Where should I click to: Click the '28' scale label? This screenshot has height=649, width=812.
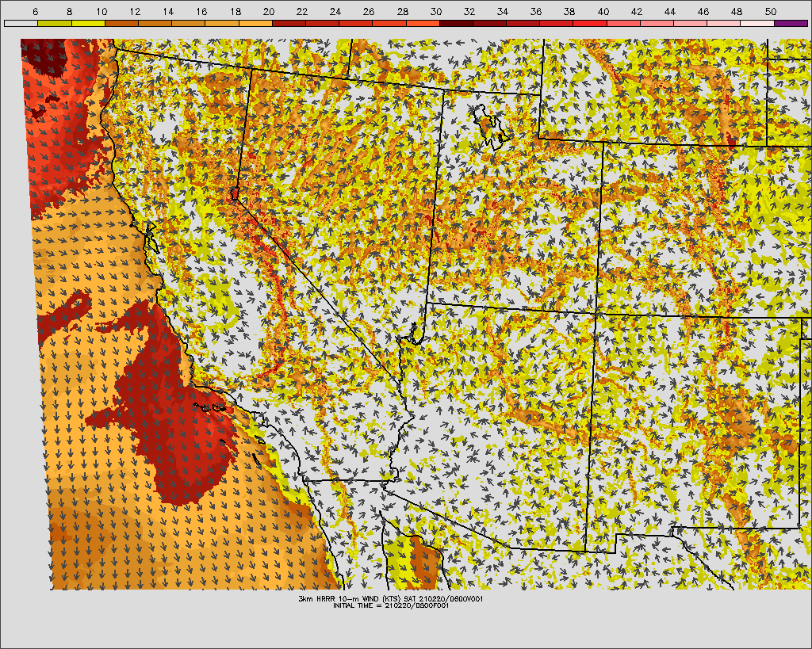pos(402,11)
